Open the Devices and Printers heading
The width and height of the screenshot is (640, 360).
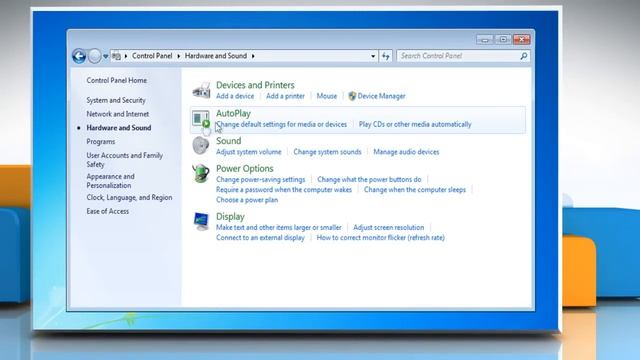pyautogui.click(x=255, y=85)
